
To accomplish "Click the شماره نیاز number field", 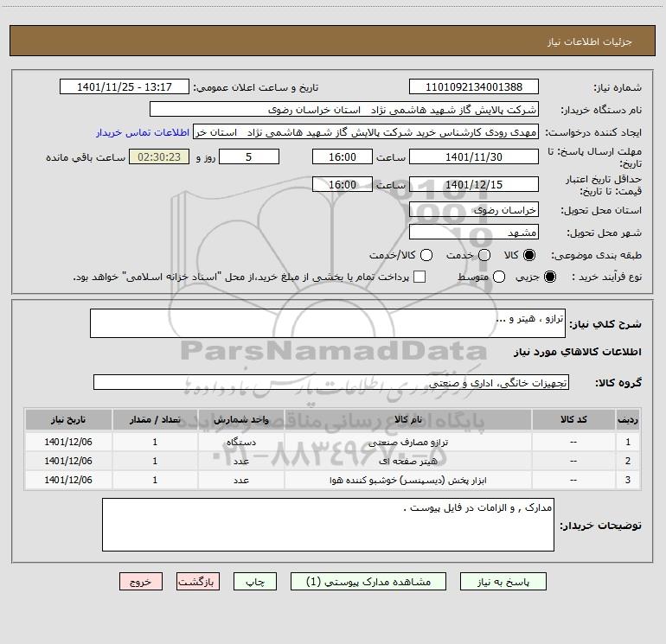I will click(x=474, y=87).
